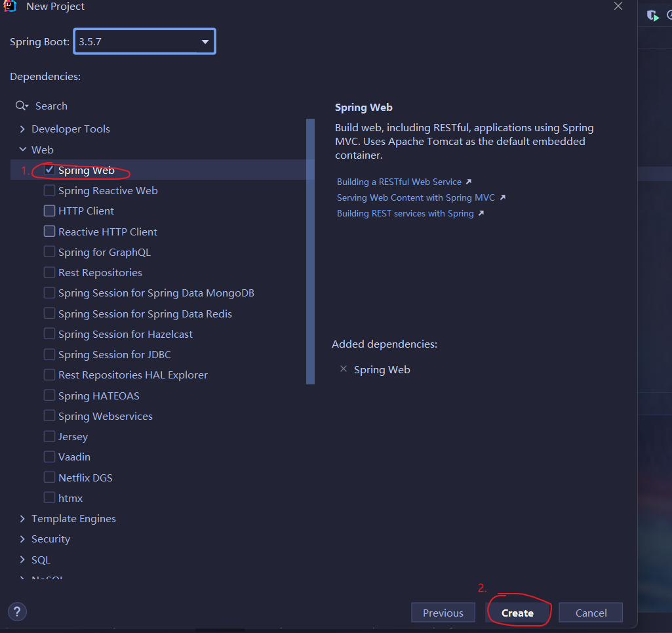The height and width of the screenshot is (633, 672).
Task: Select Spring Session for Spring Data MongoDB
Action: (x=49, y=293)
